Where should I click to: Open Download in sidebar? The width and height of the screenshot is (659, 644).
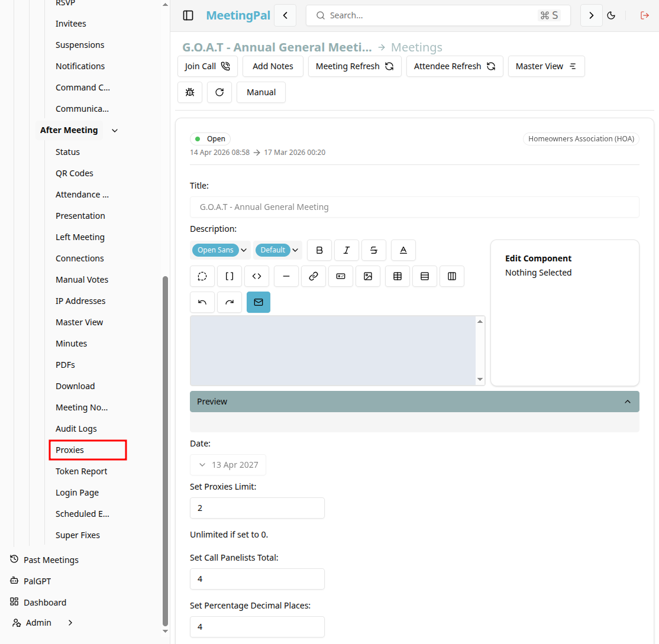point(75,386)
